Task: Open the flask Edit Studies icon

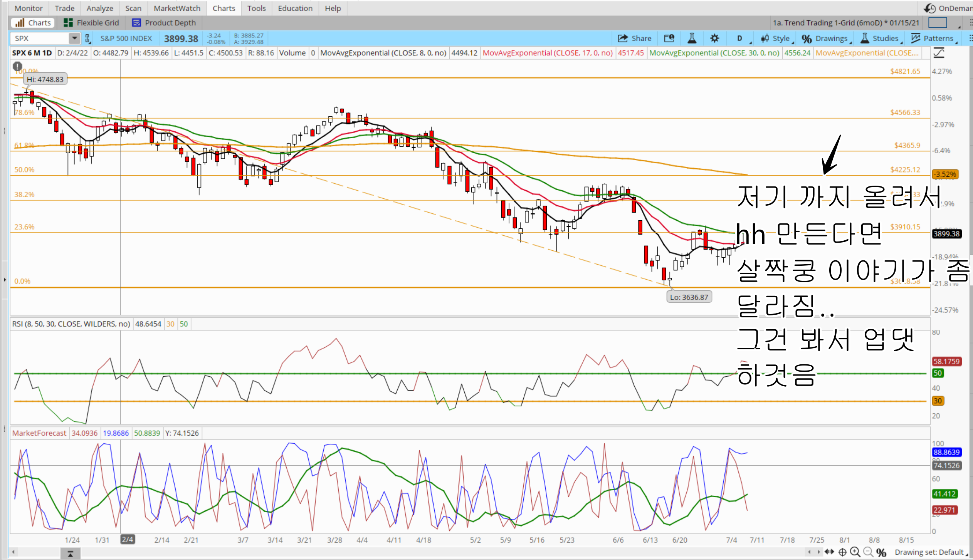Action: pyautogui.click(x=692, y=38)
